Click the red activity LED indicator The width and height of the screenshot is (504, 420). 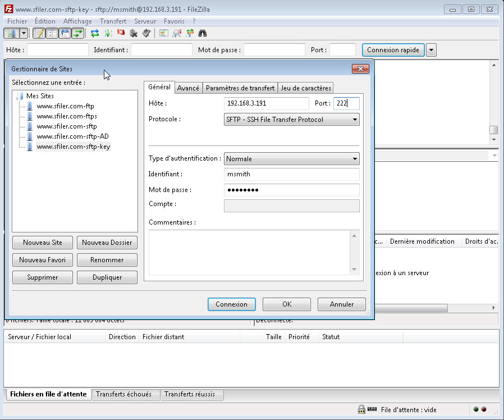pyautogui.click(x=484, y=409)
